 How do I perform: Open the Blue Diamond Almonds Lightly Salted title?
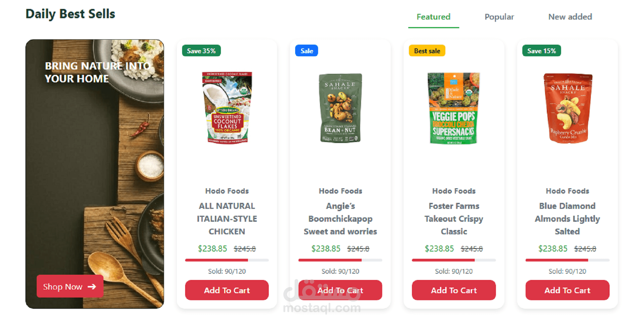pyautogui.click(x=567, y=219)
